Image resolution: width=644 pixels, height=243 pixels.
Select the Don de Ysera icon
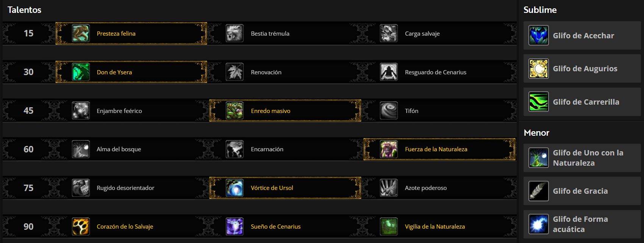coord(81,72)
